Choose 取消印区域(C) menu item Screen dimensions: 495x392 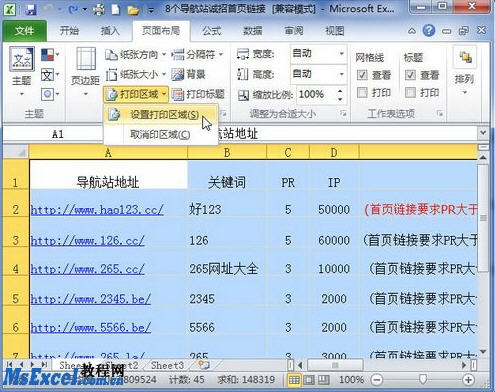[161, 135]
